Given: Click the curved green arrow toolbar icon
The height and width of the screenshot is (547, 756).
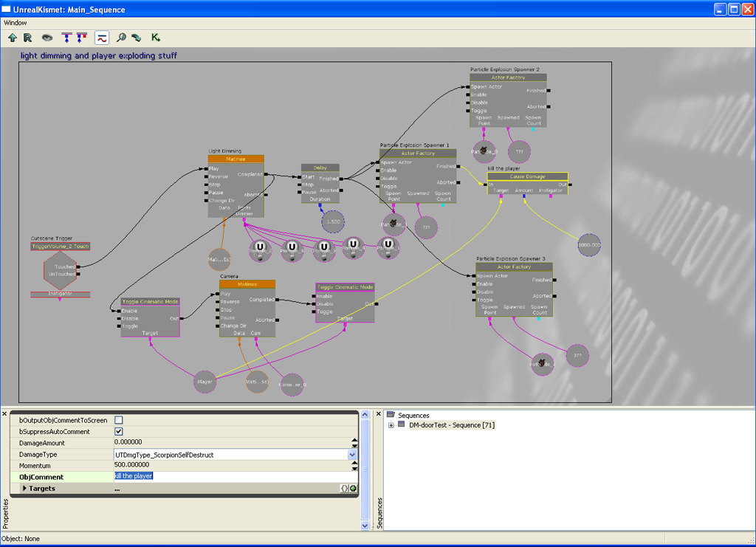Looking at the screenshot, I should click(137, 38).
